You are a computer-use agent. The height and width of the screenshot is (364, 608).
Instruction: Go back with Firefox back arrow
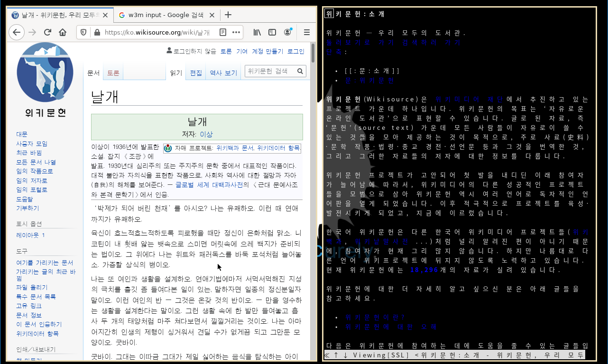point(16,32)
